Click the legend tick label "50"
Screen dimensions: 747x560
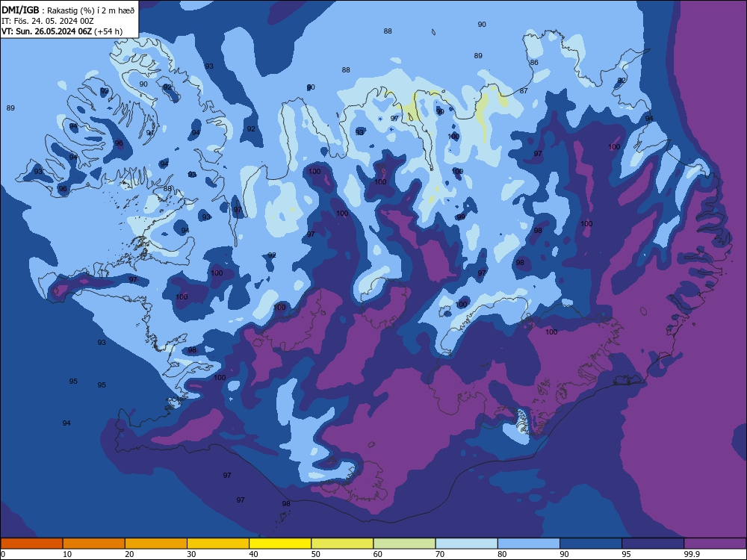[x=315, y=554]
